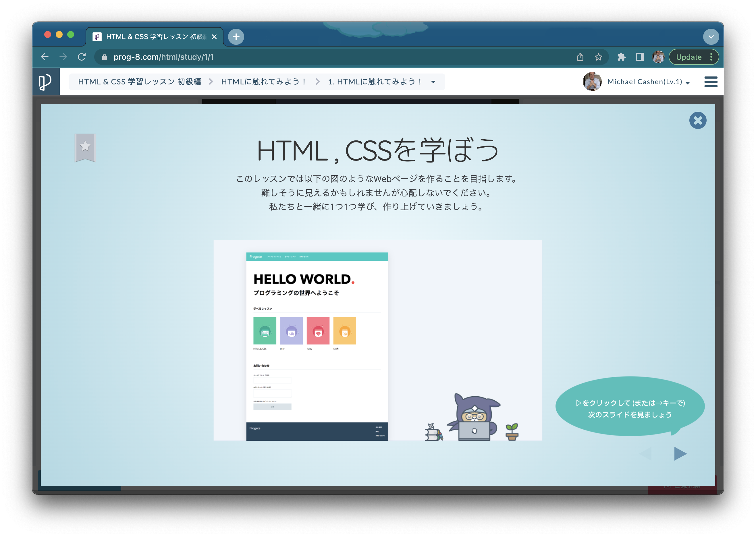Open the HTMLに触れてみよう！ chapter breadcrumb
Screen dimensions: 756x537
point(264,82)
